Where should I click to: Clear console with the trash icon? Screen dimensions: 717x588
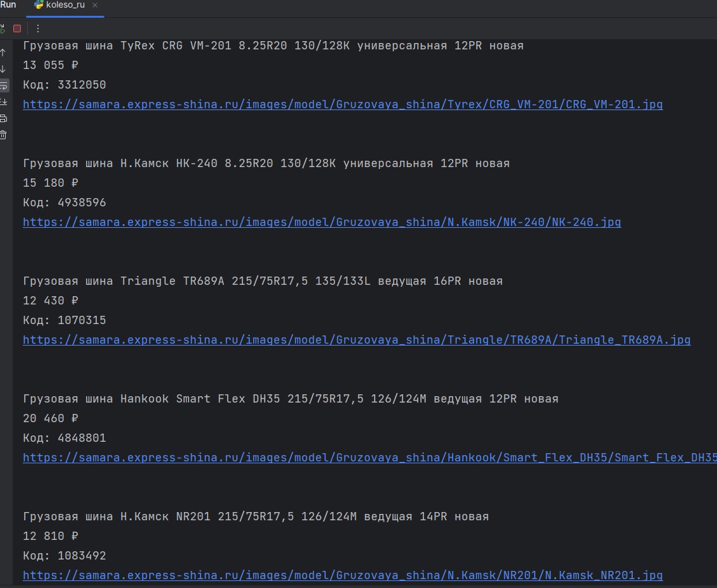(x=3, y=135)
